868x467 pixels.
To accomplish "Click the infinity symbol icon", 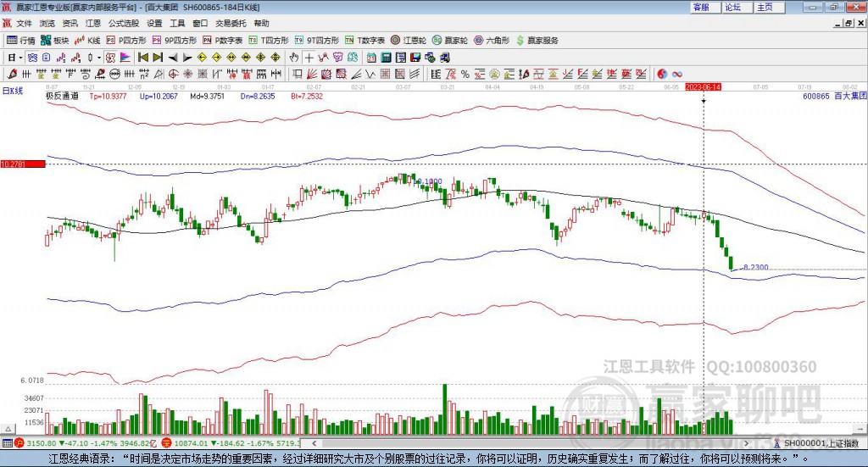I will 677,74.
